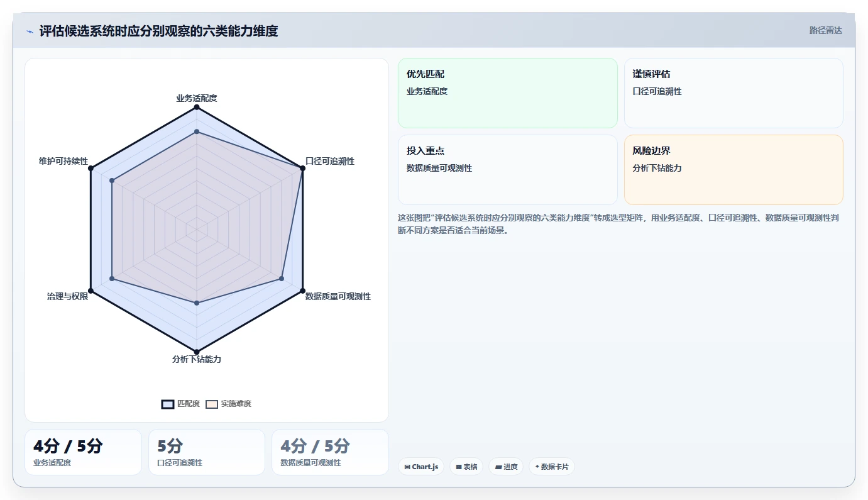The image size is (868, 500).
Task: Open the 投入重点 card
Action: pyautogui.click(x=508, y=170)
